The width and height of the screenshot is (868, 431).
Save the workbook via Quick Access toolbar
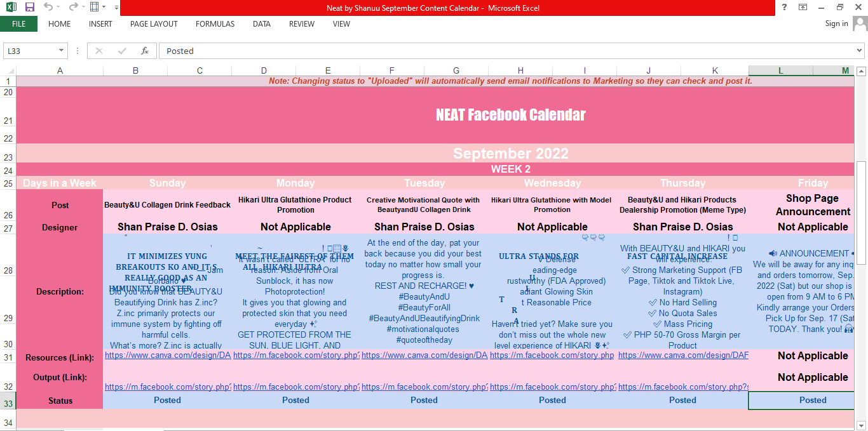[29, 7]
